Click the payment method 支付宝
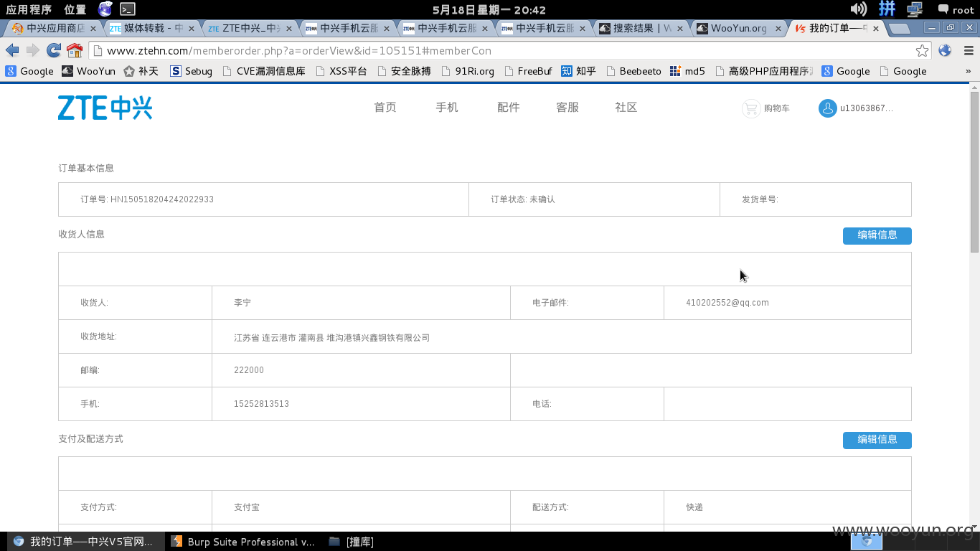 point(247,507)
